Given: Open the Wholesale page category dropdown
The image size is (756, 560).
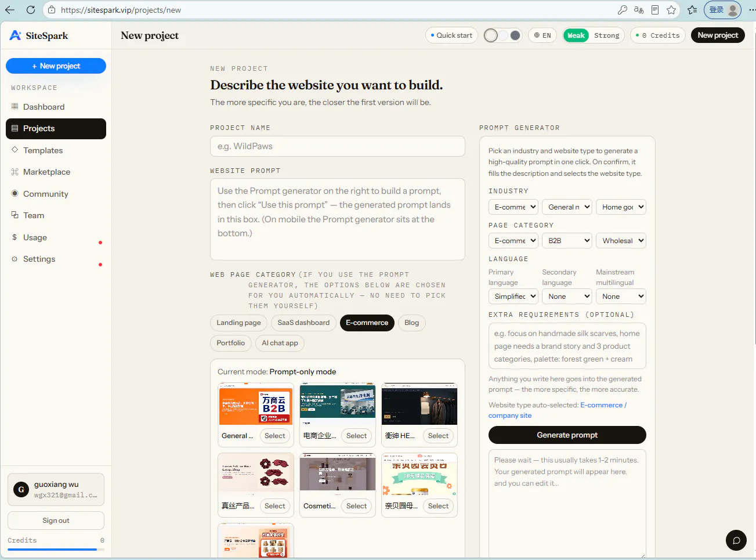Looking at the screenshot, I should pyautogui.click(x=621, y=241).
